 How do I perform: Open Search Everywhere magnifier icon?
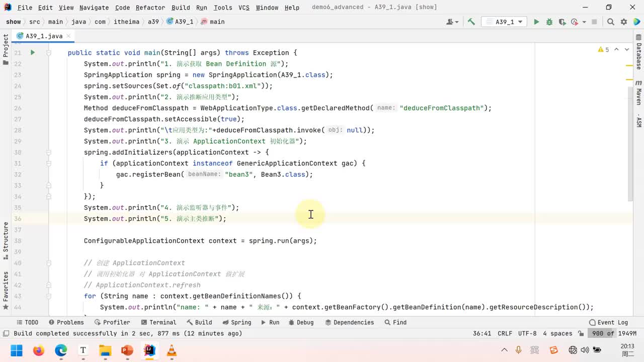(610, 22)
